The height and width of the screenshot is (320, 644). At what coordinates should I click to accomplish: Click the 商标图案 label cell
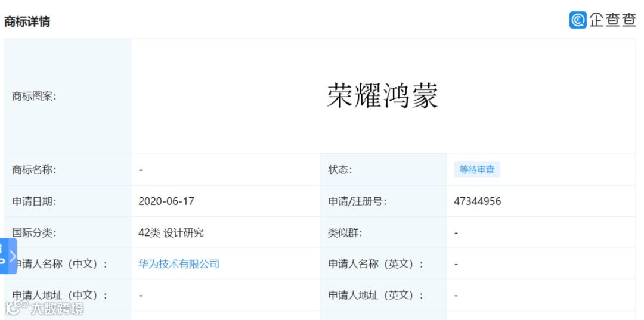click(68, 97)
